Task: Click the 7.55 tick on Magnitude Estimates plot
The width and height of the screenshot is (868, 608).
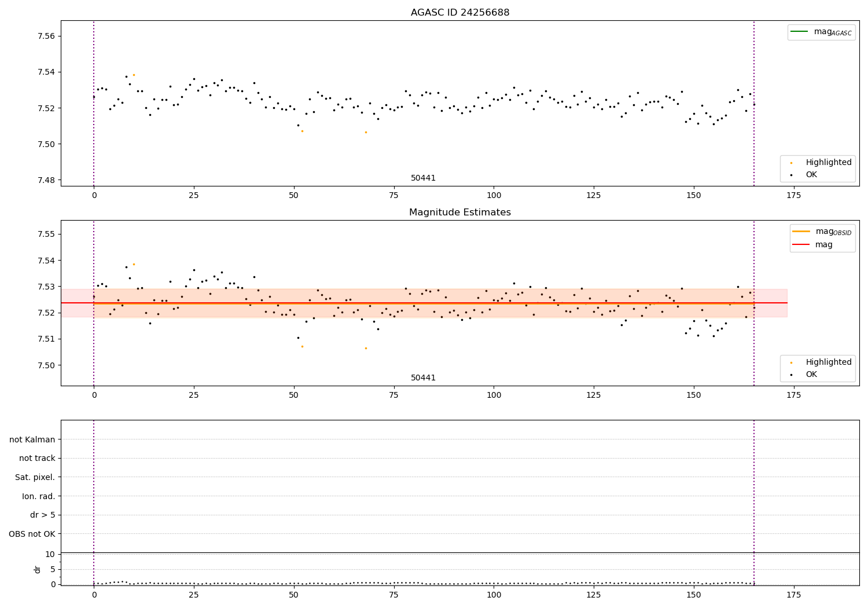Action: [45, 235]
